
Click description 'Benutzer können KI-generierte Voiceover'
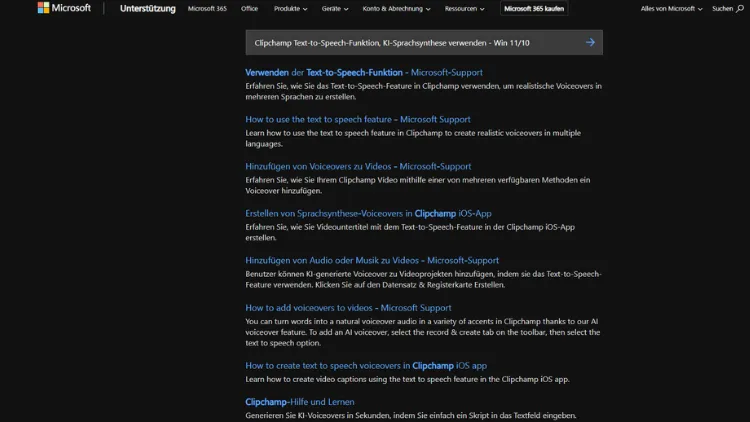[423, 279]
